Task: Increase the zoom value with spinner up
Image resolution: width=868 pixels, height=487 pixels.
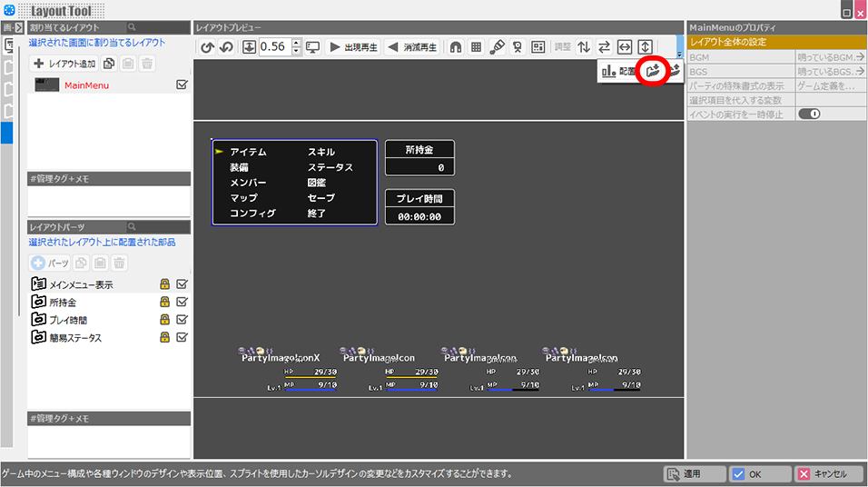Action: [x=296, y=43]
